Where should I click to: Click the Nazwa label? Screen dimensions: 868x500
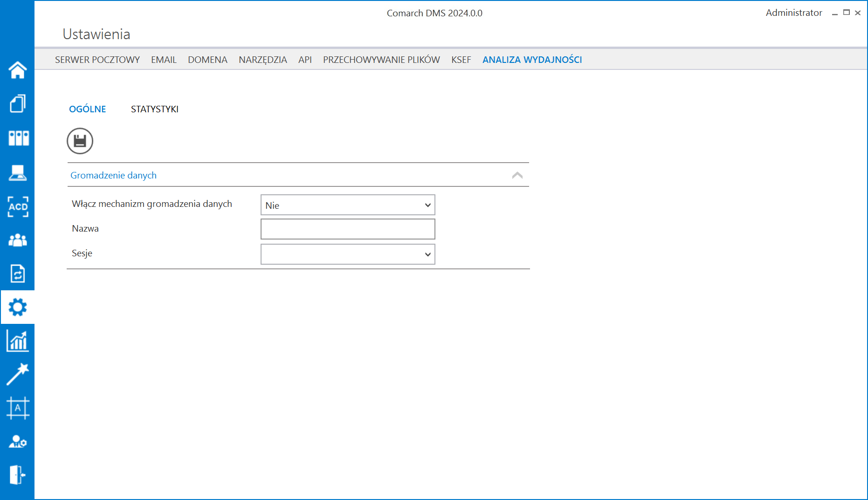tap(85, 228)
